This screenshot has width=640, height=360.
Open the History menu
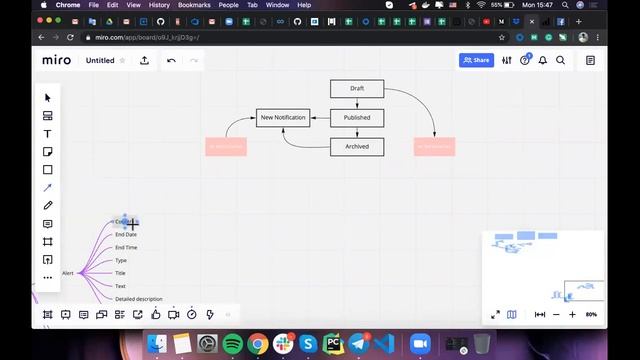tap(159, 5)
